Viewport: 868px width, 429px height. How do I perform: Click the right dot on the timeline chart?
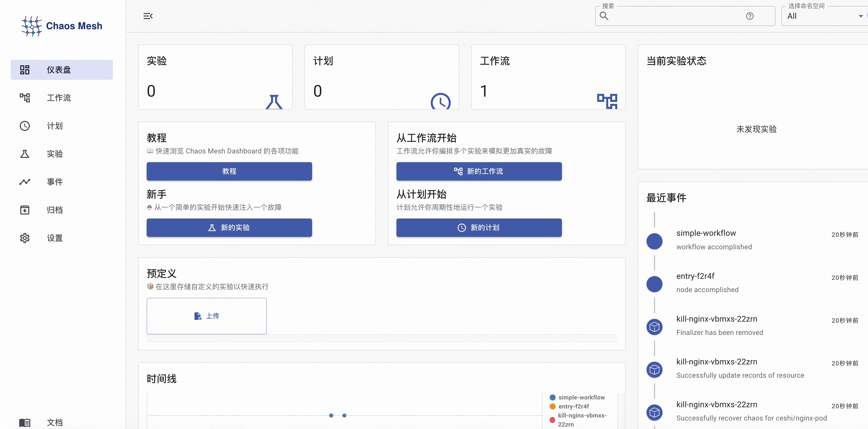(x=344, y=415)
